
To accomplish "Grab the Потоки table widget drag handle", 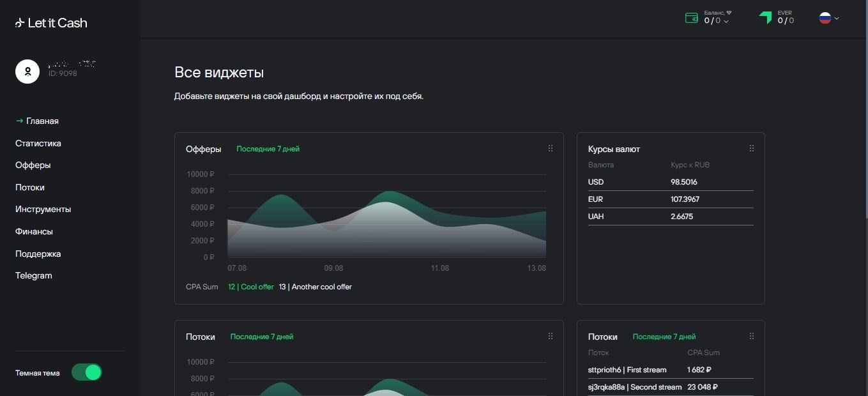I will coord(752,336).
